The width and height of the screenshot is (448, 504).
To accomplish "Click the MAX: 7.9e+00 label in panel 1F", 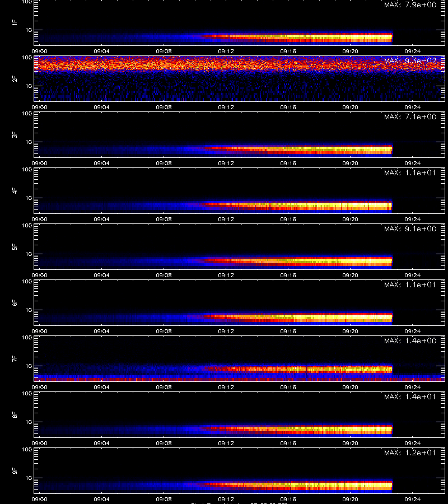I will [410, 5].
